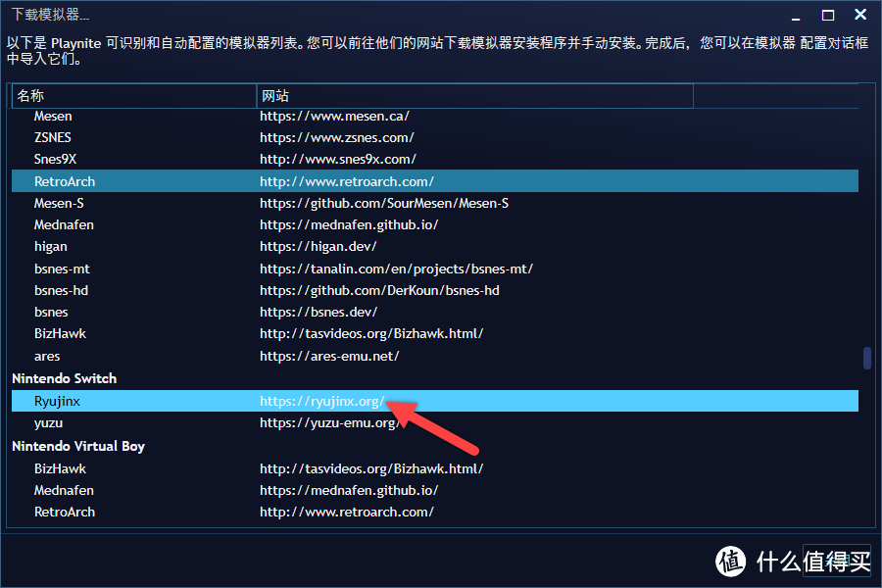Click the Nintendo Switch group header
This screenshot has height=588, width=882.
tap(64, 378)
